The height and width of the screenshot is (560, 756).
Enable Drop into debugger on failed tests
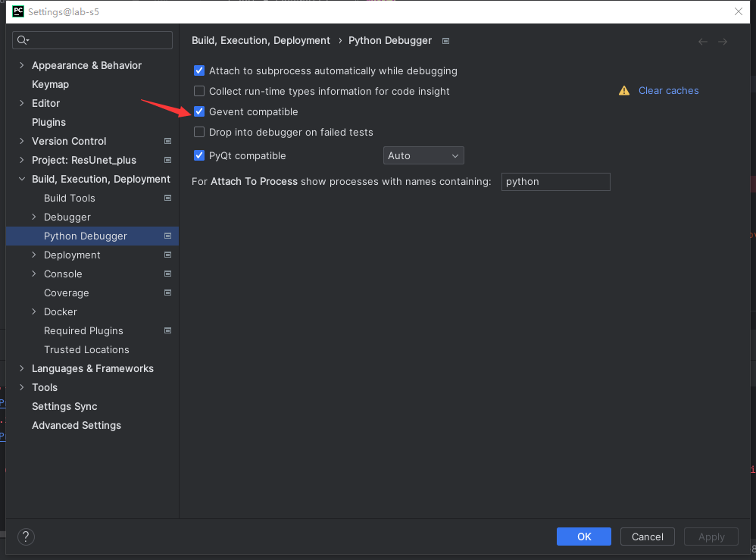pyautogui.click(x=199, y=132)
